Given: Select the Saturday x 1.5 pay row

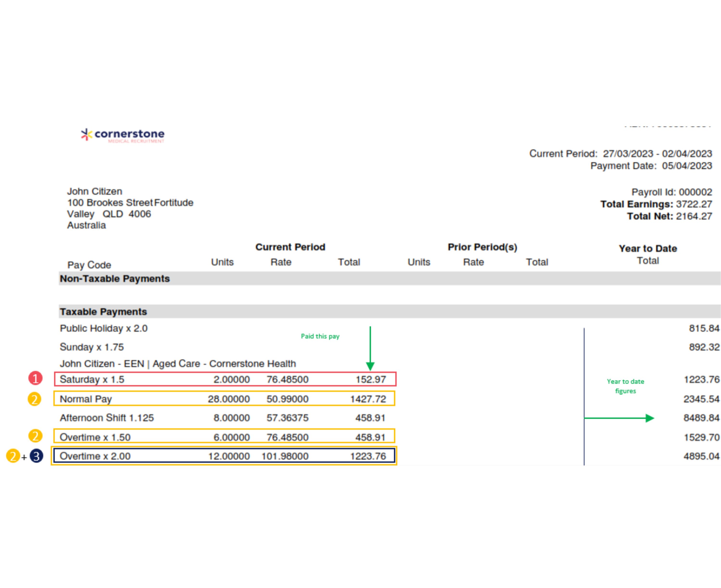Looking at the screenshot, I should point(225,379).
